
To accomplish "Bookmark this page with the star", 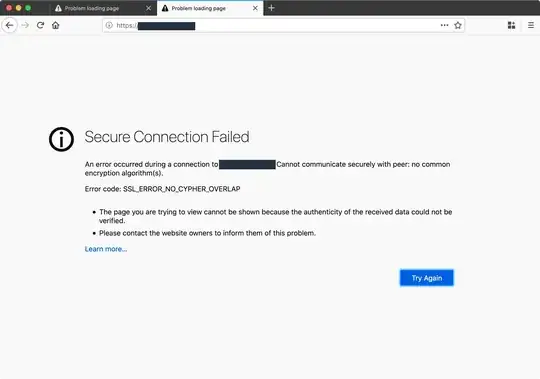I will coord(458,25).
